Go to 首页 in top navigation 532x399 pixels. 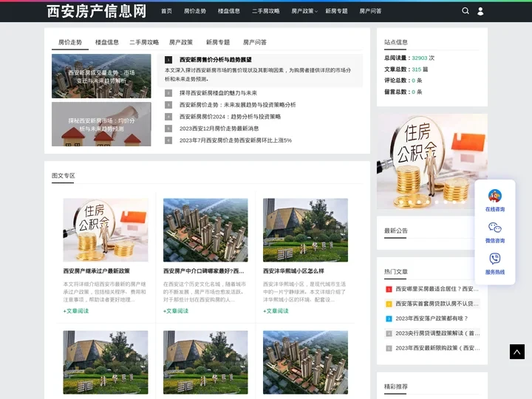pyautogui.click(x=166, y=11)
